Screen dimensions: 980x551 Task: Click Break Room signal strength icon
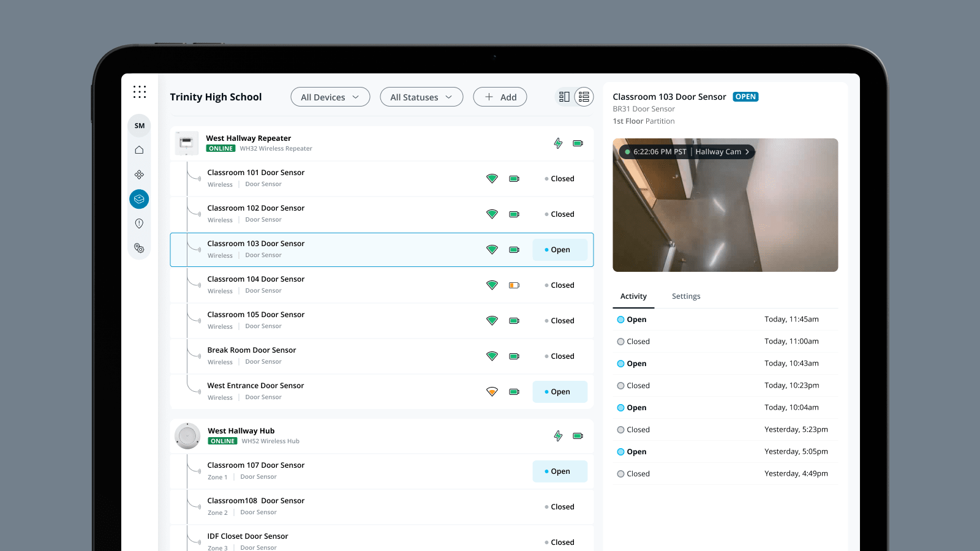[x=492, y=356]
